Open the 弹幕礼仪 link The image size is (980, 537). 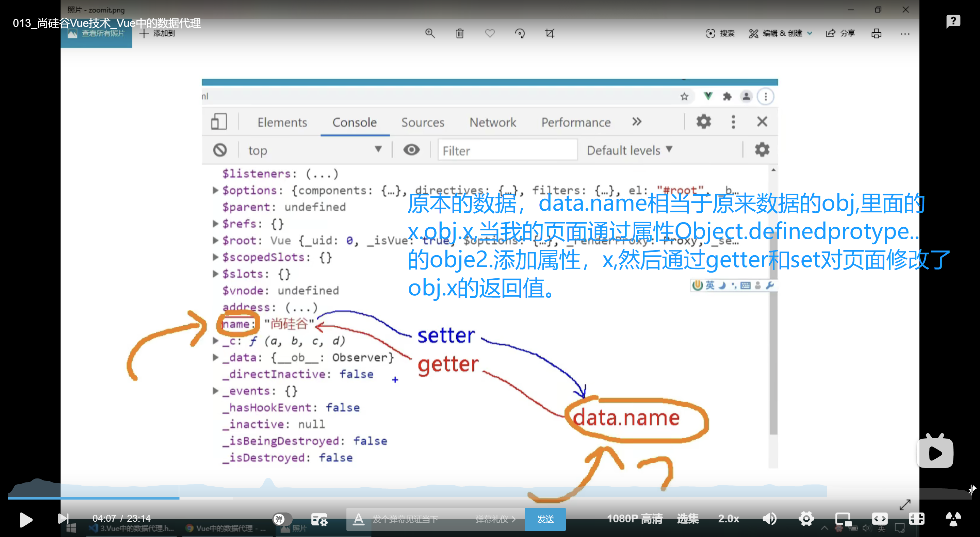tap(495, 519)
